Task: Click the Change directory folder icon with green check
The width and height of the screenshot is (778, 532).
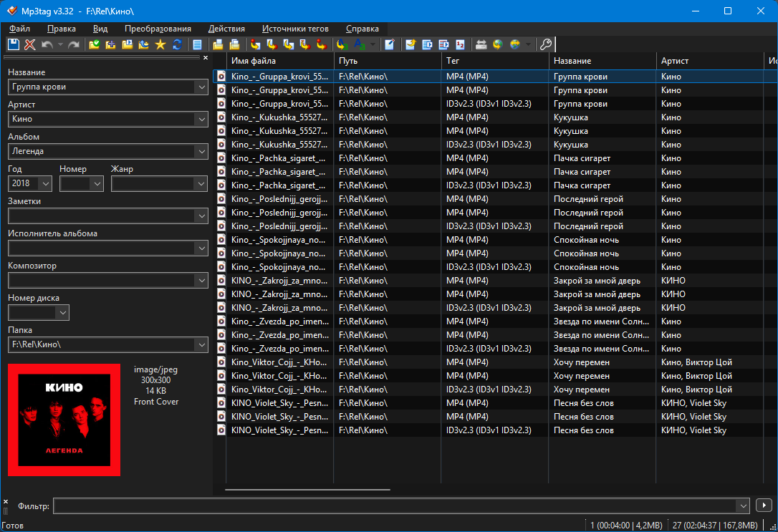Action: coord(94,44)
